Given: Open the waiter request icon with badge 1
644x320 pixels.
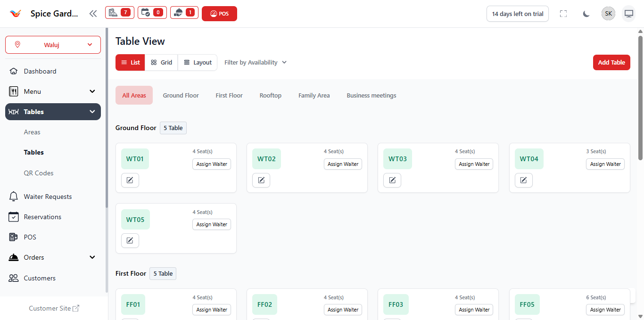Looking at the screenshot, I should point(184,13).
